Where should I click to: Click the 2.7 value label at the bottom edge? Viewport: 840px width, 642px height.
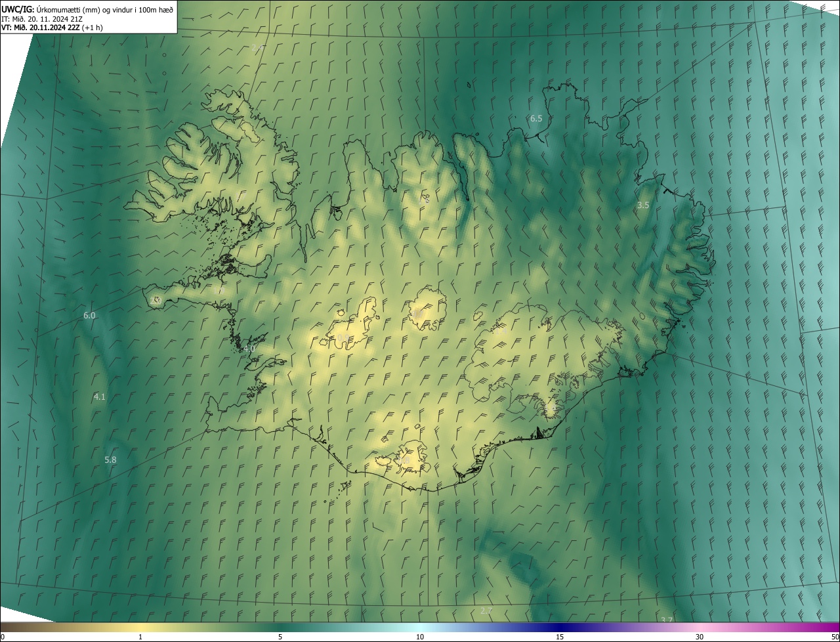(x=486, y=611)
